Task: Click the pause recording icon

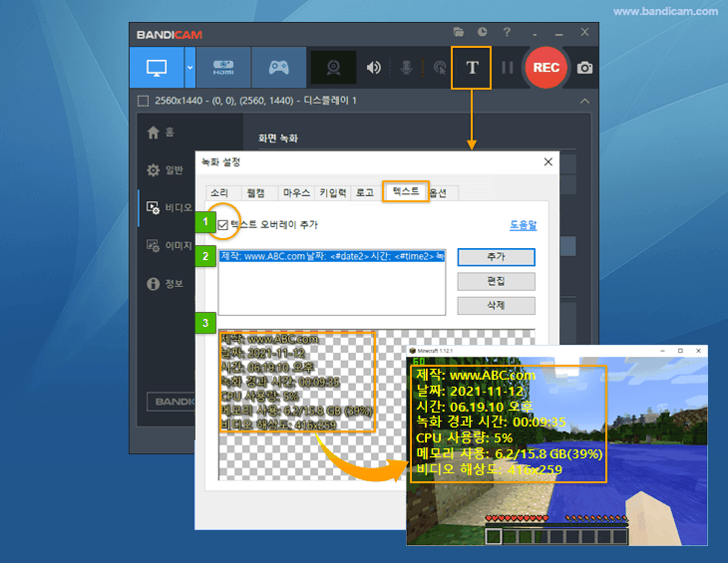Action: 508,68
